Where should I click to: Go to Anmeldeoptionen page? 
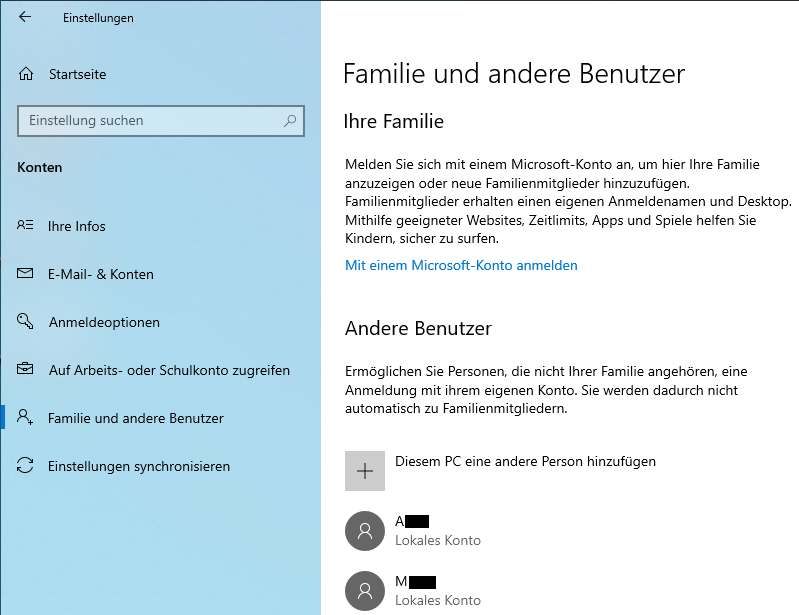click(104, 322)
